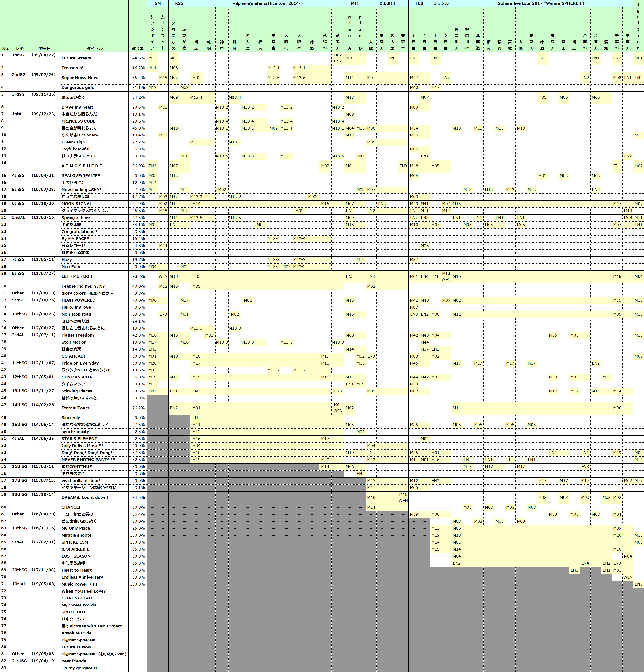Click the MIT group header
This screenshot has width=644, height=672.
[355, 3]
